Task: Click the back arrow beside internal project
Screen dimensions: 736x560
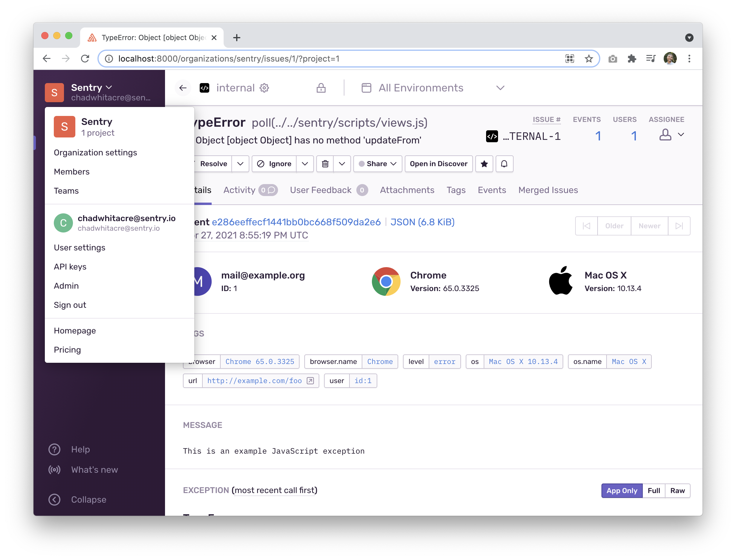Action: point(183,88)
